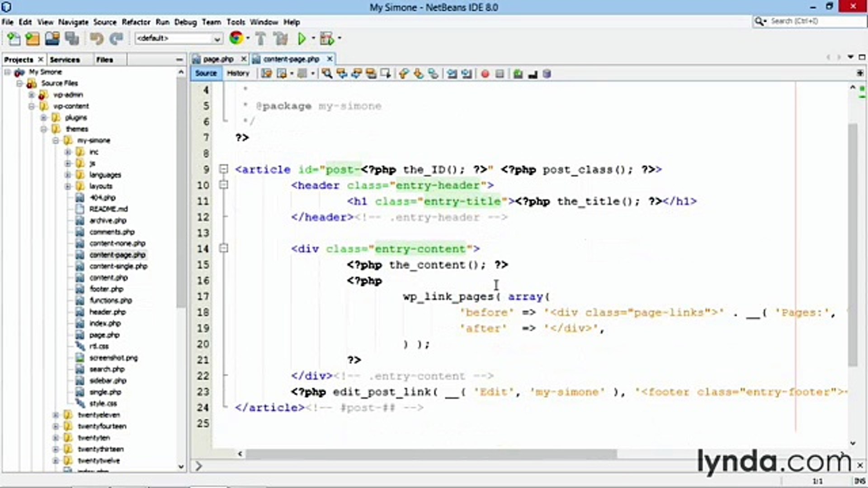Switch back to Source view

click(206, 73)
